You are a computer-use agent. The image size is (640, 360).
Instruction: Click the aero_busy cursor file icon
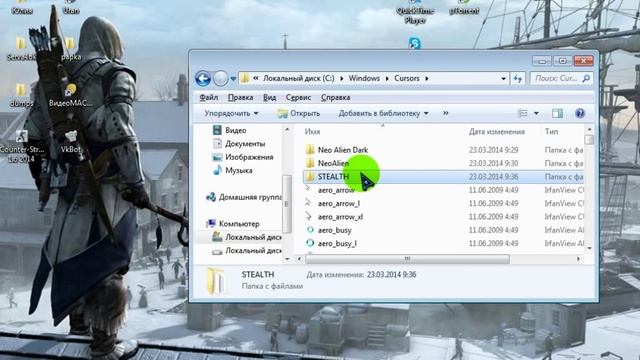point(310,230)
